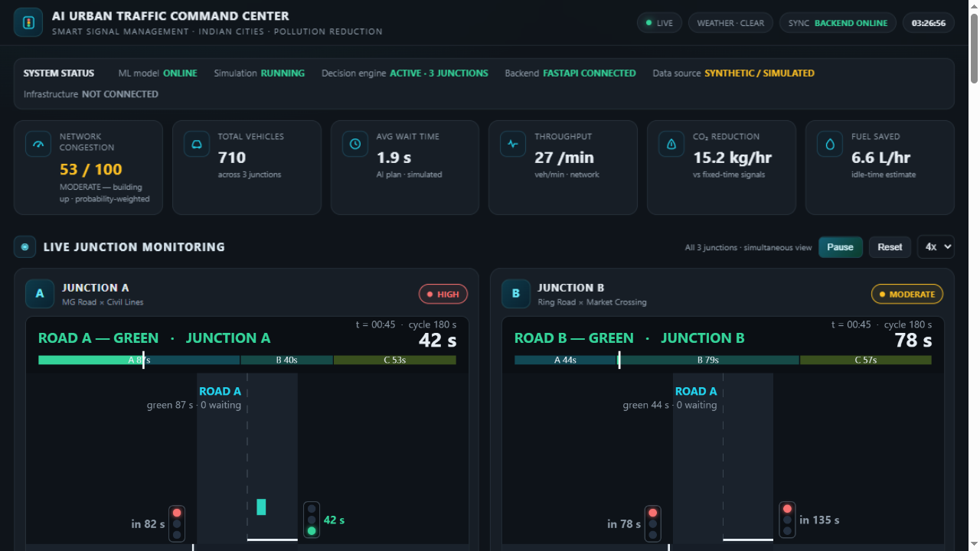Click green 44 s · 0 waiting label

pyautogui.click(x=670, y=405)
